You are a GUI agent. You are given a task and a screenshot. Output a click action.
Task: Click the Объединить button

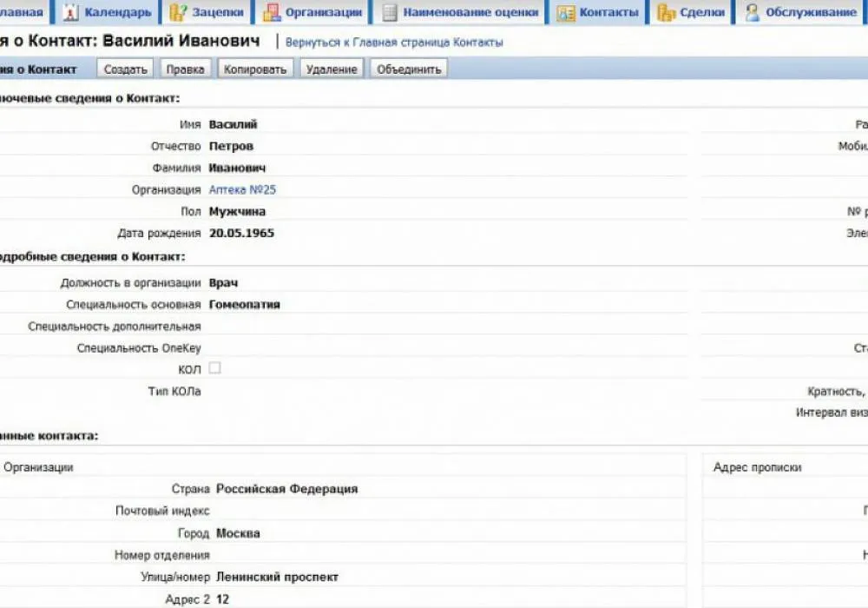coord(409,69)
